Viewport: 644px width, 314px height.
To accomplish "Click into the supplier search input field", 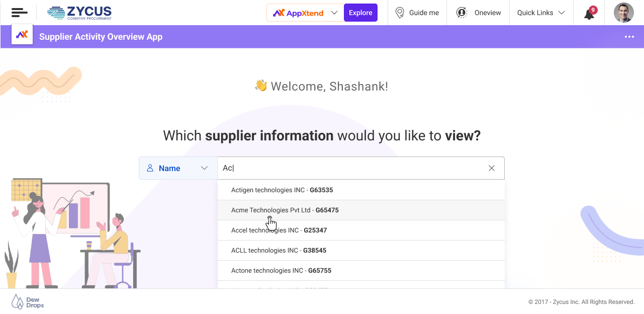I will point(352,168).
